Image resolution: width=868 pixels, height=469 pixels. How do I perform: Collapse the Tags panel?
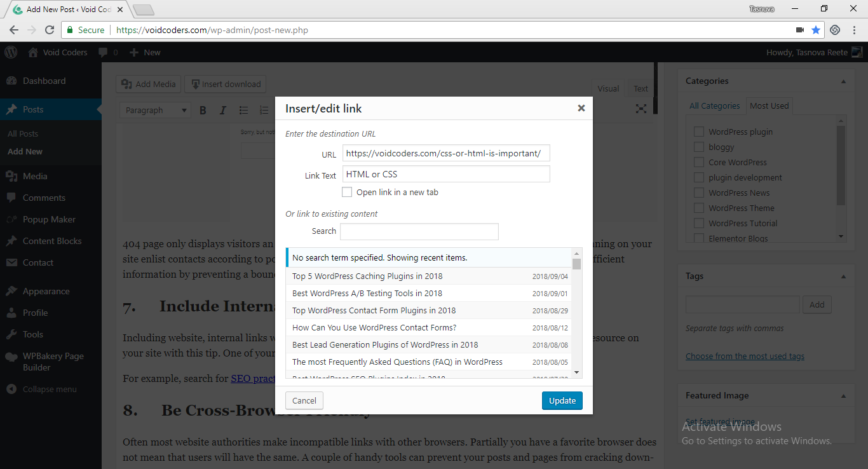tap(843, 276)
